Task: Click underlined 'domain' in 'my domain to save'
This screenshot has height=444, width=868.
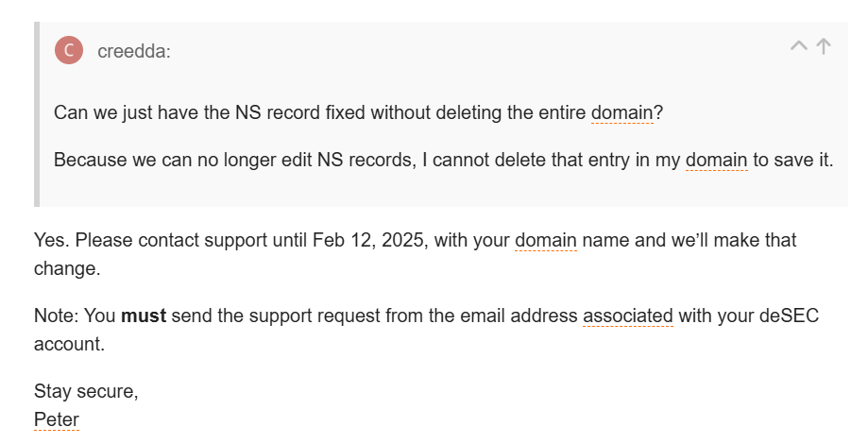Action: (716, 160)
